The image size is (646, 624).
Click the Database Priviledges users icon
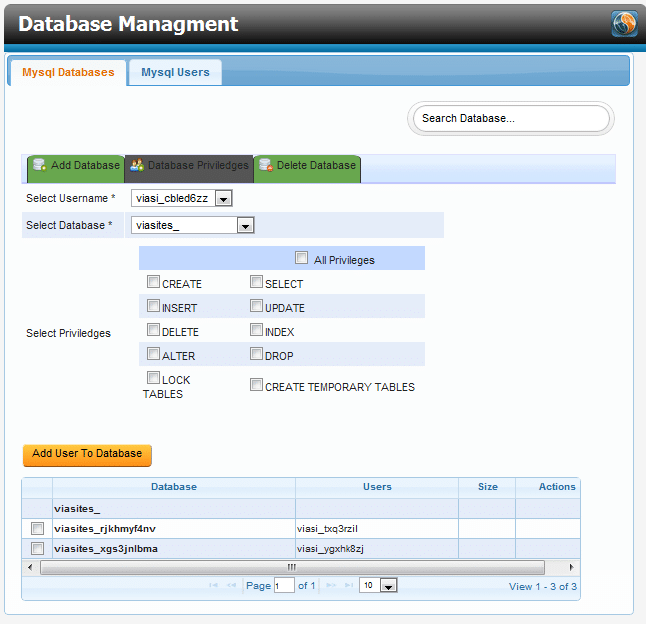tap(137, 165)
